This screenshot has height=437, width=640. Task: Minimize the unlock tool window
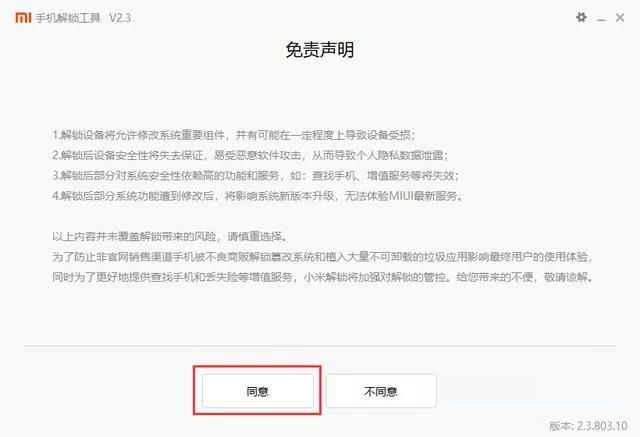[601, 18]
